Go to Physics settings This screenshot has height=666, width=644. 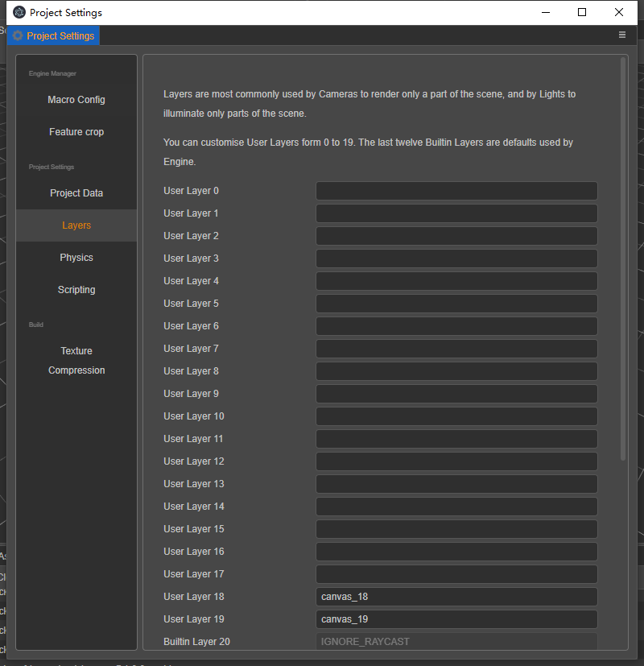point(76,258)
